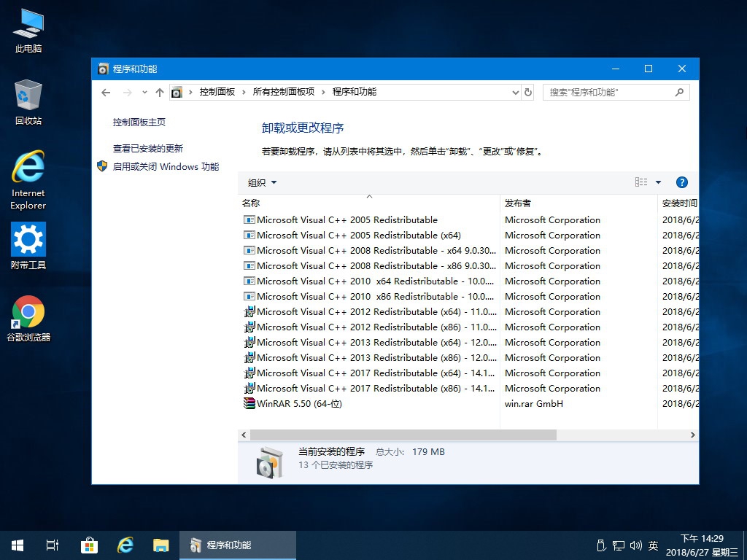The height and width of the screenshot is (560, 747).
Task: Click the 13 个已安装的程序 status text
Action: pos(336,465)
